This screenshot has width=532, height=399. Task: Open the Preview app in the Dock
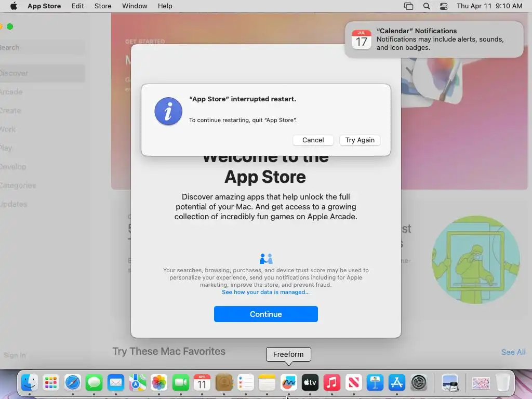point(450,383)
